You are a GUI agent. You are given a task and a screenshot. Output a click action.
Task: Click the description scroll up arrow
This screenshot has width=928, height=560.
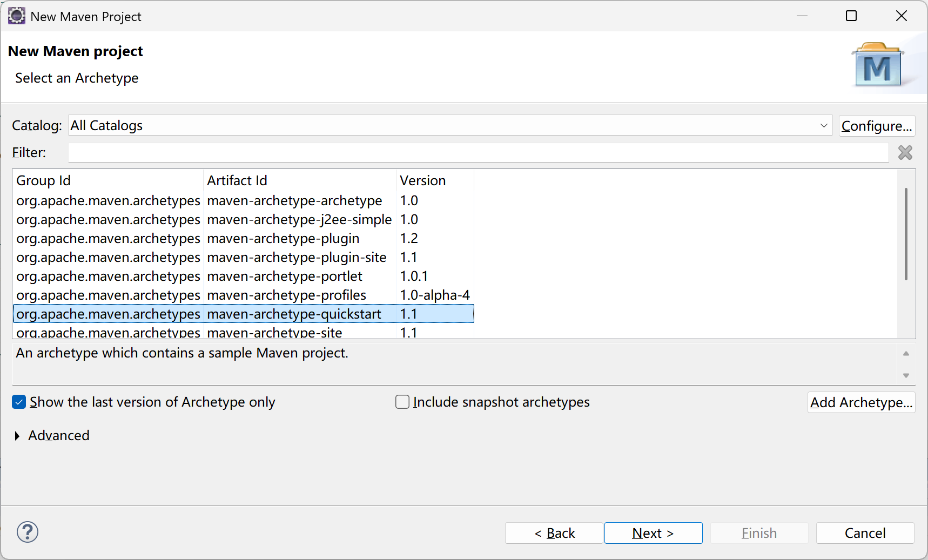(906, 354)
